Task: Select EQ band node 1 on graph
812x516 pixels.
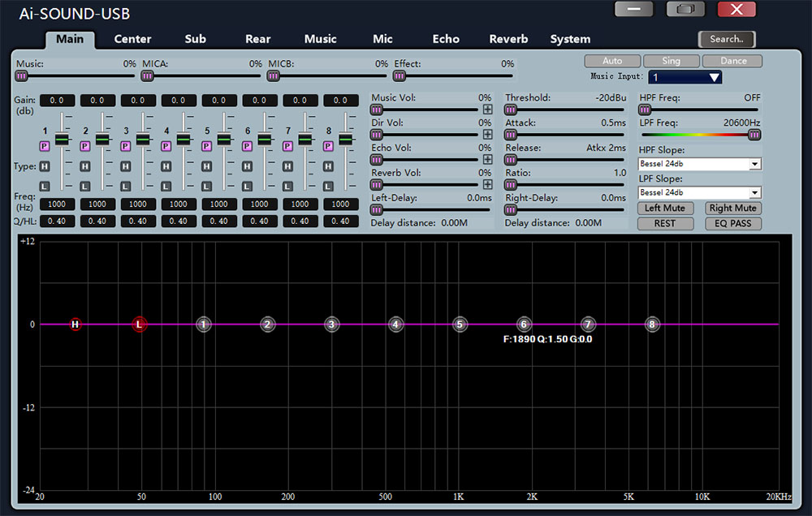Action: 204,325
